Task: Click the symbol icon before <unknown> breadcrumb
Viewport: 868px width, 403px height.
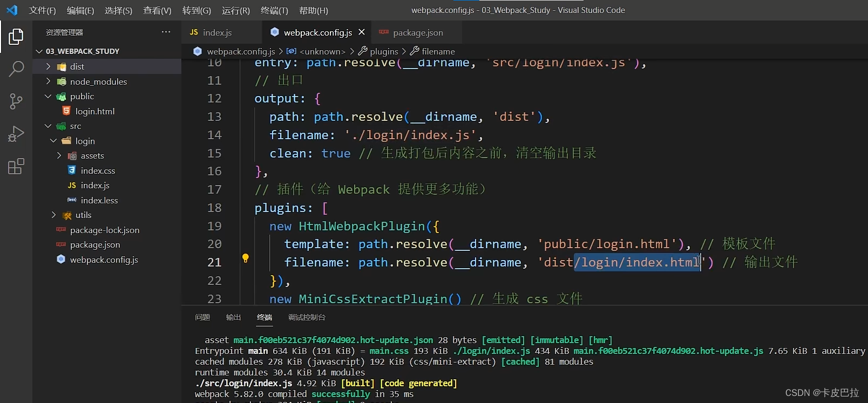Action: click(x=291, y=51)
